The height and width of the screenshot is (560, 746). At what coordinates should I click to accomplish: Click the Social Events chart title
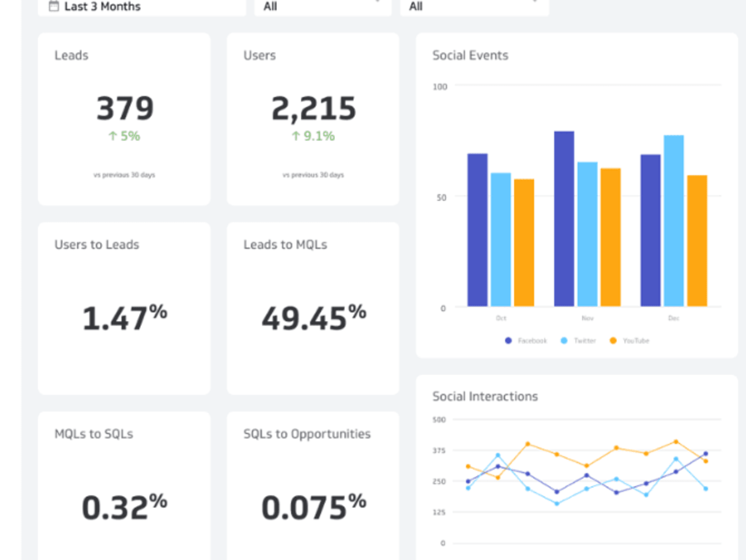[470, 55]
